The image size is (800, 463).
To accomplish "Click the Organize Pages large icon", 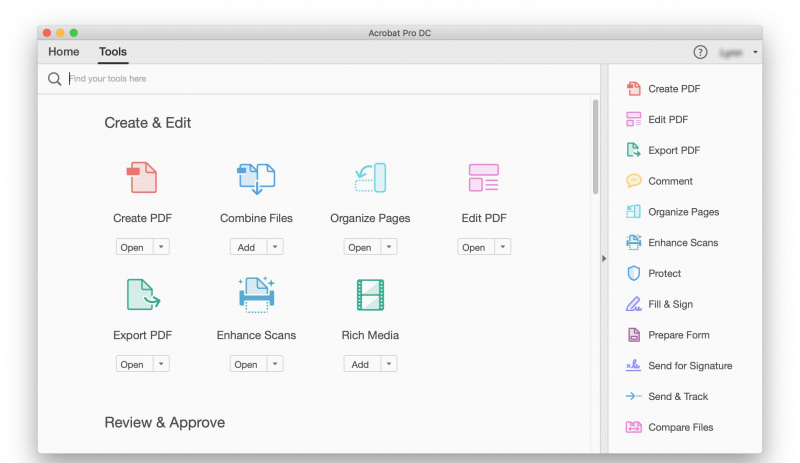I will click(x=370, y=178).
